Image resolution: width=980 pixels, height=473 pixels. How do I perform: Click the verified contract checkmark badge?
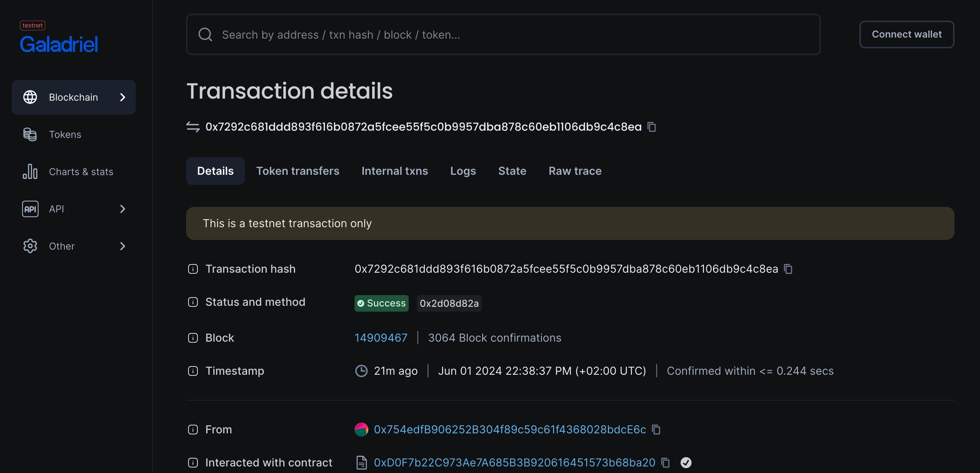tap(686, 463)
